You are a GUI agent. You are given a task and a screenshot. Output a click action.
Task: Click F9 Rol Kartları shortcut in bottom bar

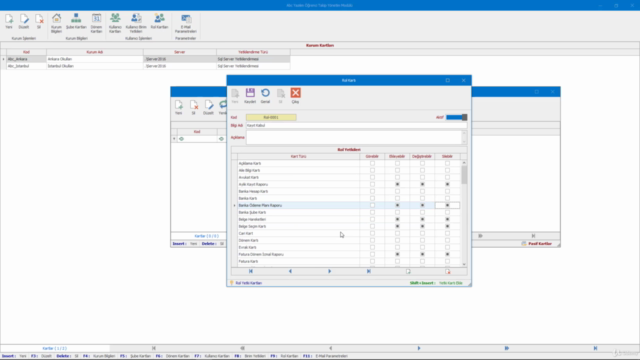pos(284,356)
